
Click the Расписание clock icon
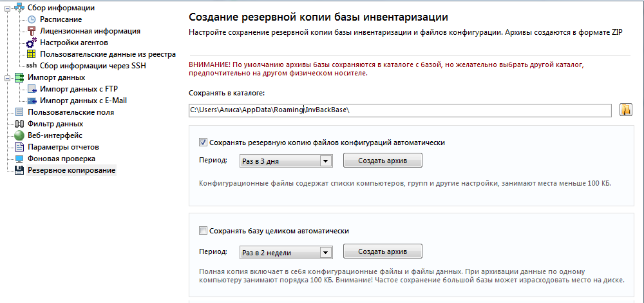[x=32, y=19]
